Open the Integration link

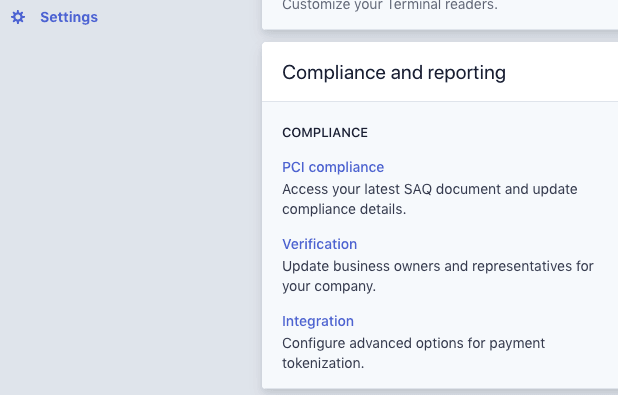[318, 321]
